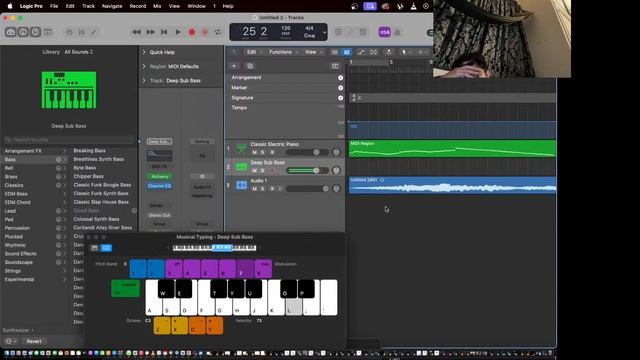Show the Smart Controls button
The height and width of the screenshot is (360, 640).
coord(69,32)
